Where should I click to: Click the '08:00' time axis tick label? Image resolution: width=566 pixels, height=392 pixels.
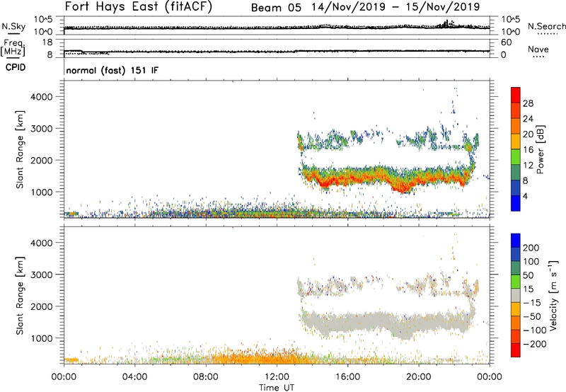pos(206,377)
